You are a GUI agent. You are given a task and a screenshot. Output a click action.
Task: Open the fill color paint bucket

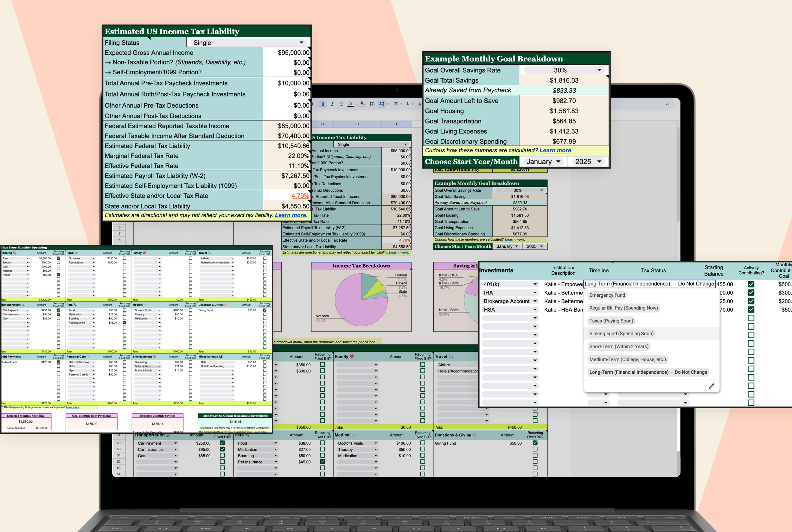pos(362,104)
